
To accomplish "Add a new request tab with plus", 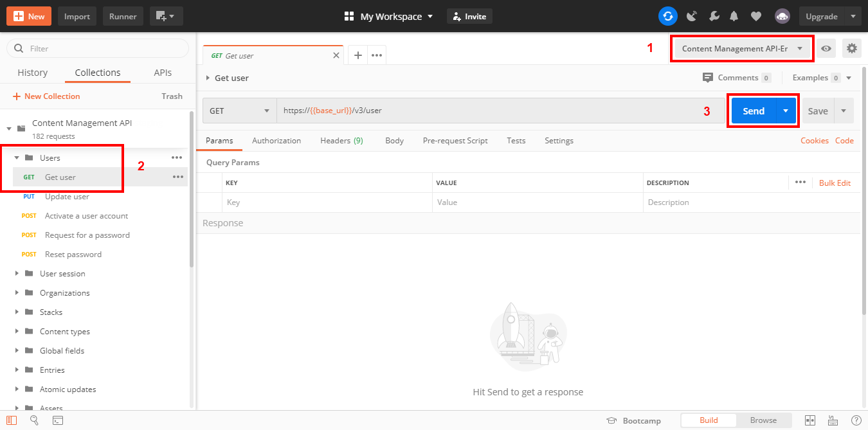I will coord(358,55).
